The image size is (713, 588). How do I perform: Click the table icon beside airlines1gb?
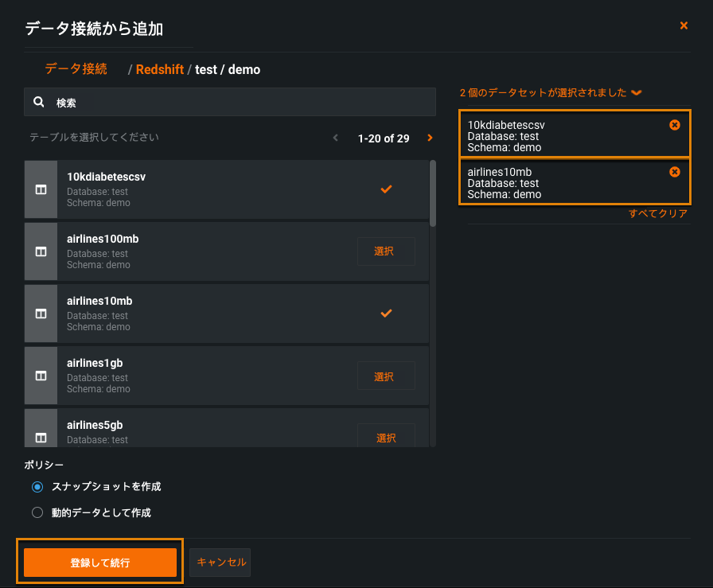41,376
